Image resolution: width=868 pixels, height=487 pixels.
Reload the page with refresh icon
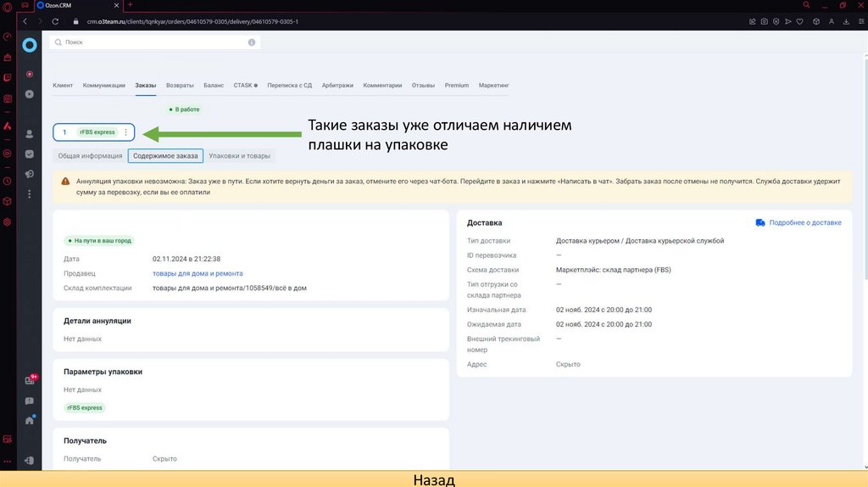click(55, 21)
